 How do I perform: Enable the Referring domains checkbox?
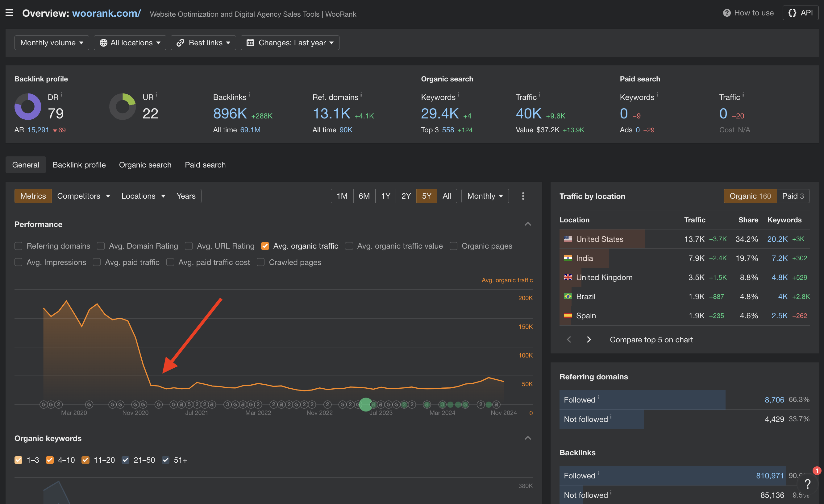click(x=19, y=246)
